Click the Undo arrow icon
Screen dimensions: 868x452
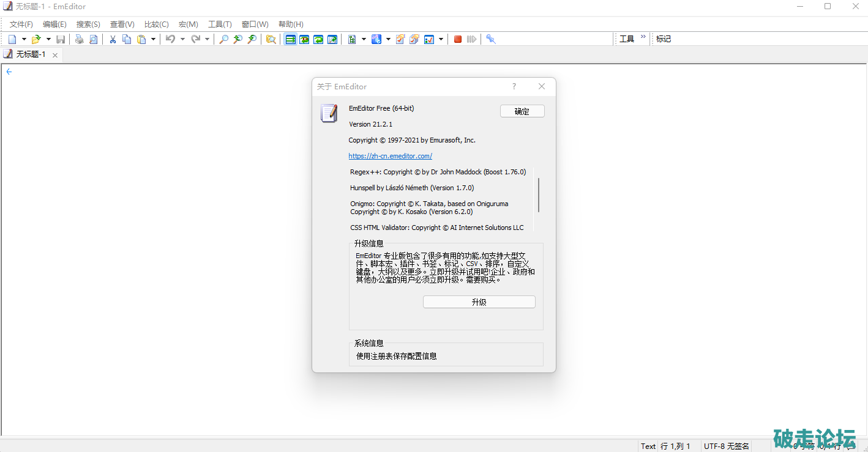[170, 39]
